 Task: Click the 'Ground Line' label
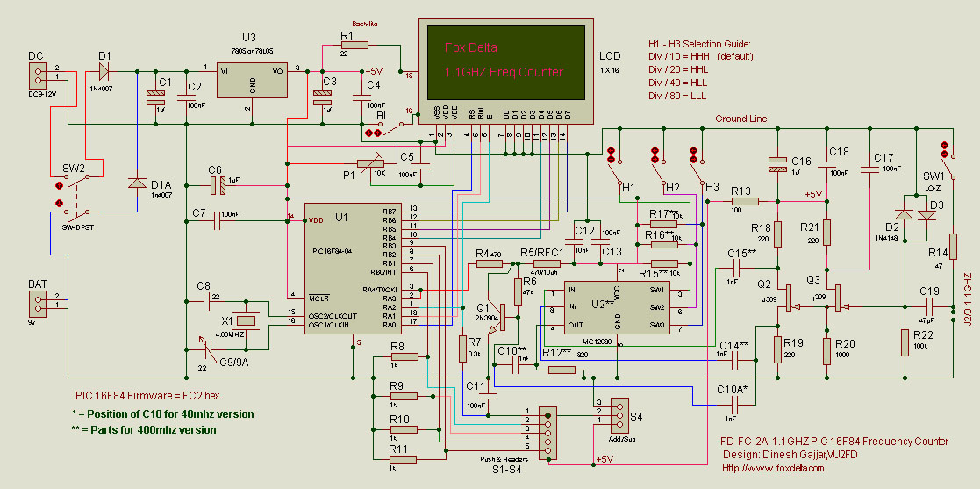pos(740,119)
